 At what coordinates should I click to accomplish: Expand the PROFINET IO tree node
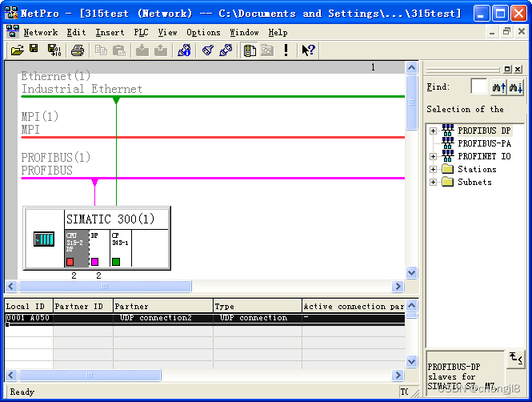tap(433, 156)
